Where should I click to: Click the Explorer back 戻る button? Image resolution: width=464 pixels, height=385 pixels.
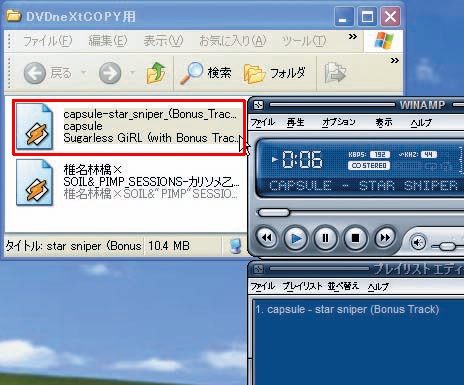[47, 73]
